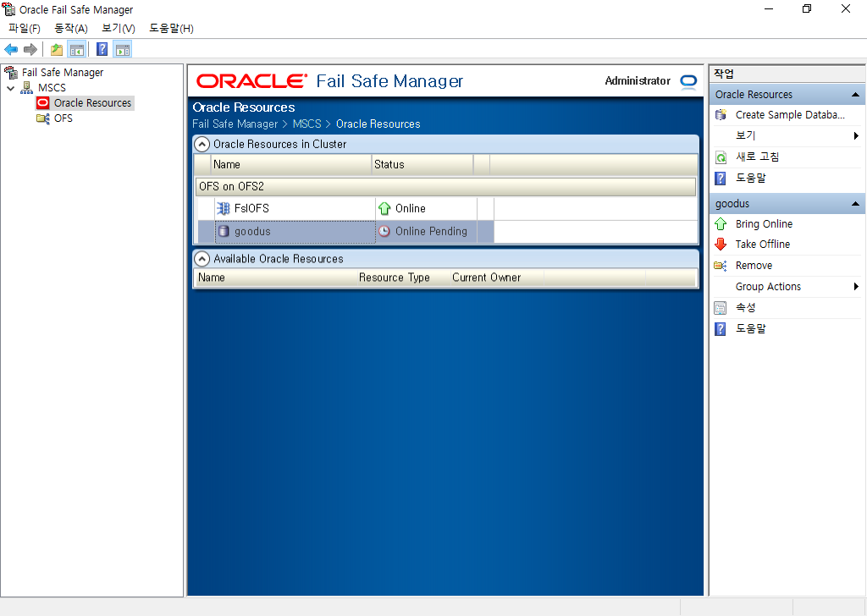Open the 동작(A) menu
The width and height of the screenshot is (867, 616).
71,28
